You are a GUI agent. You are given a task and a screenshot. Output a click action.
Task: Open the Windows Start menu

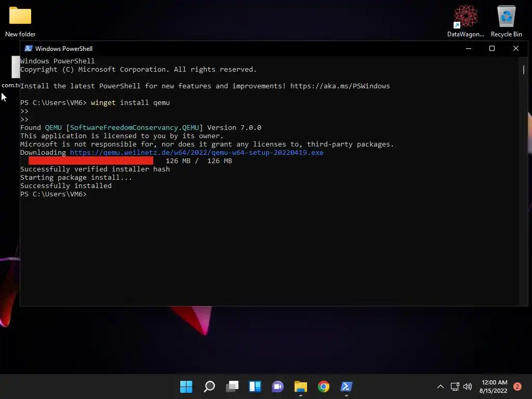(186, 387)
